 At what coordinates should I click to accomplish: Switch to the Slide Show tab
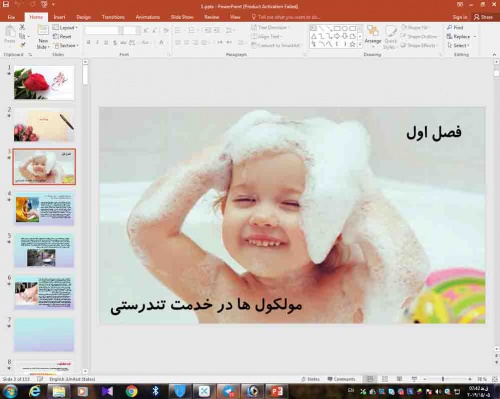click(182, 17)
